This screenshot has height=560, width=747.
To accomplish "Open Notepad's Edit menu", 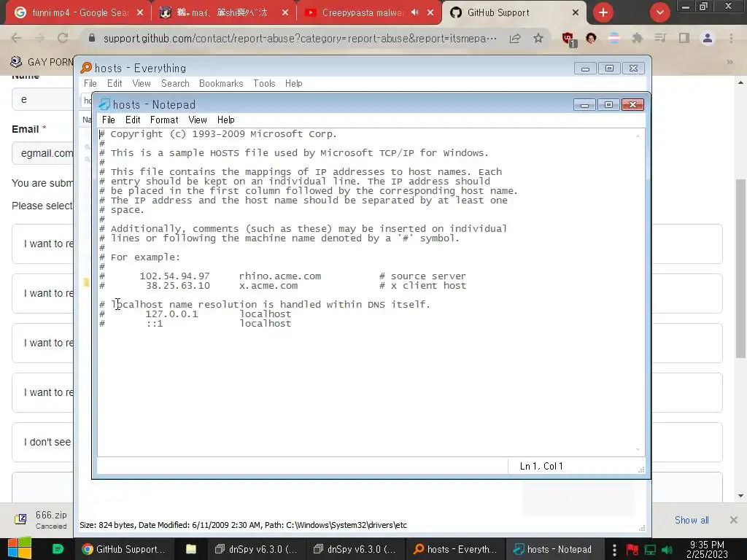I will (133, 120).
